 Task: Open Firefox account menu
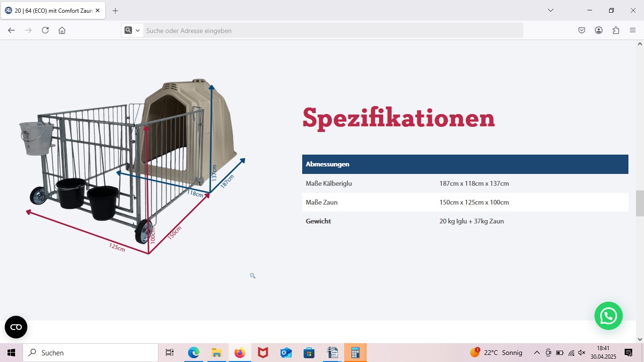click(599, 30)
